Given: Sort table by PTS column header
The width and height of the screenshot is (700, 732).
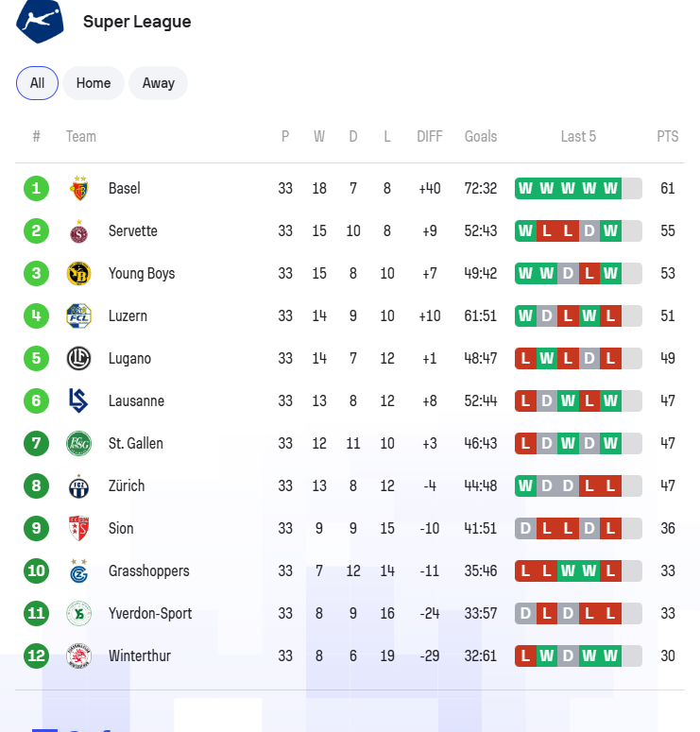Looking at the screenshot, I should pyautogui.click(x=667, y=136).
